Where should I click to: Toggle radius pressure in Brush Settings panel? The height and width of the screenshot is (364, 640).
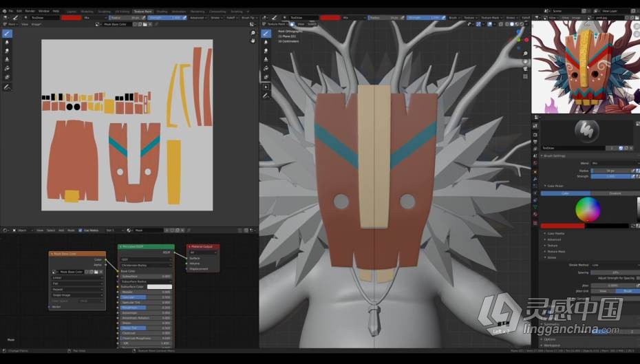coord(634,171)
